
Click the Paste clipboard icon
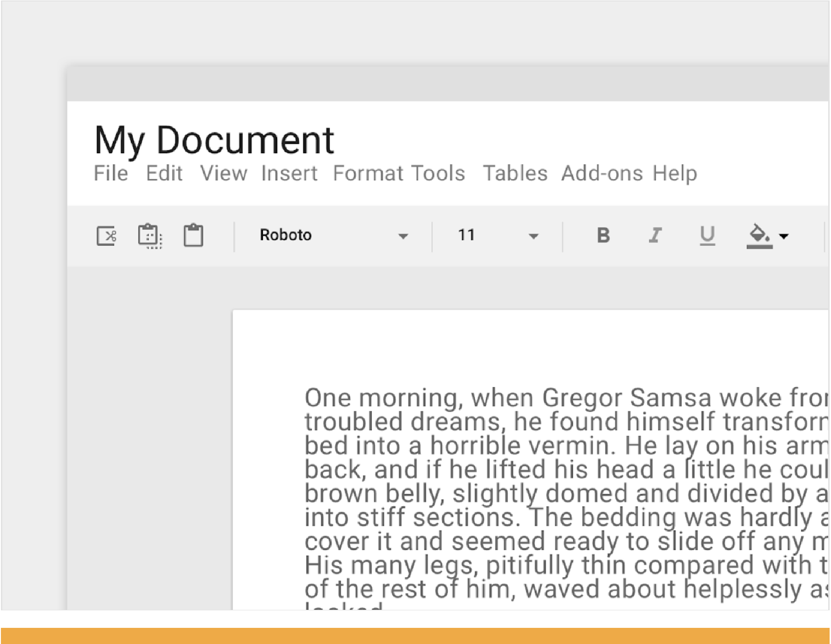(x=193, y=235)
